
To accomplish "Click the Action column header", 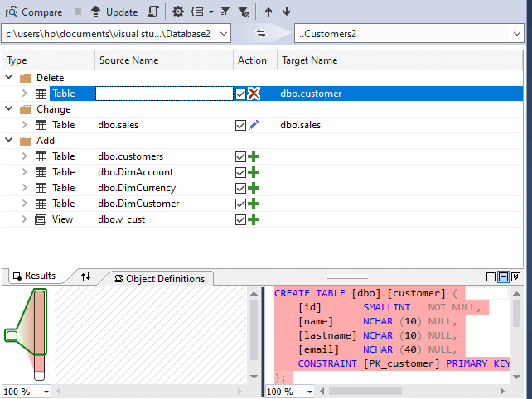I will [255, 60].
